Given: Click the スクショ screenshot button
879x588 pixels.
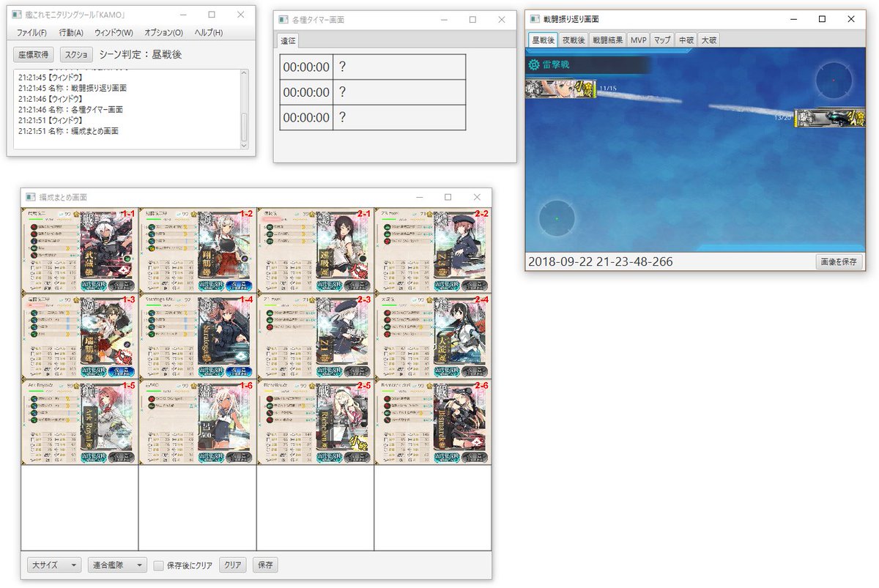Looking at the screenshot, I should [77, 54].
